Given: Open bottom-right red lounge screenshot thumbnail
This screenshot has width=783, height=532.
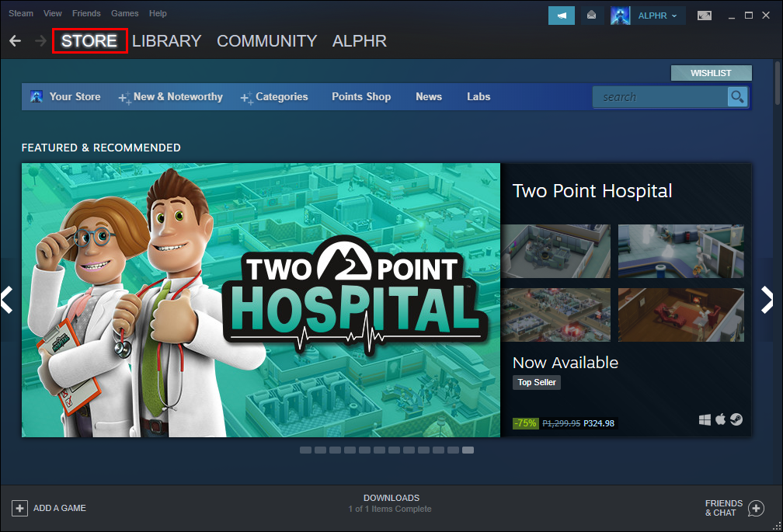Looking at the screenshot, I should coord(681,315).
